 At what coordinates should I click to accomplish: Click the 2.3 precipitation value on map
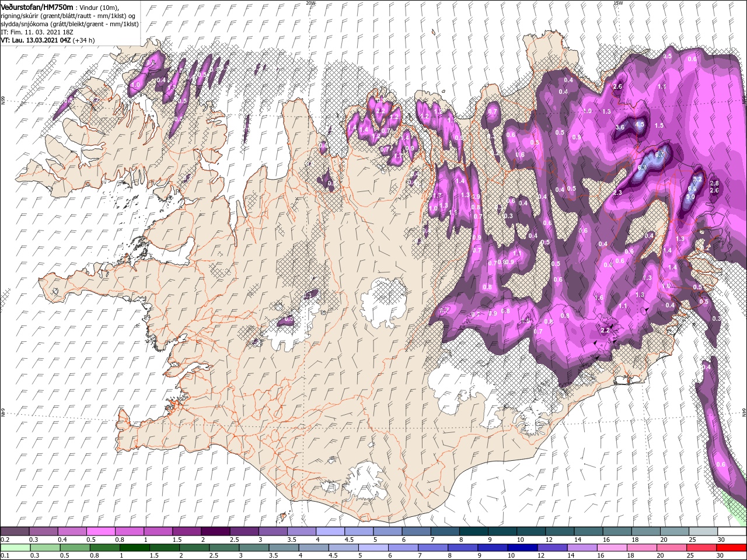(618, 192)
